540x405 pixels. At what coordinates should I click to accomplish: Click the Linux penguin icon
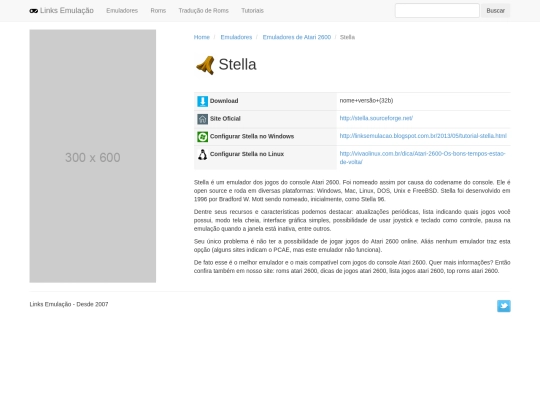point(202,155)
